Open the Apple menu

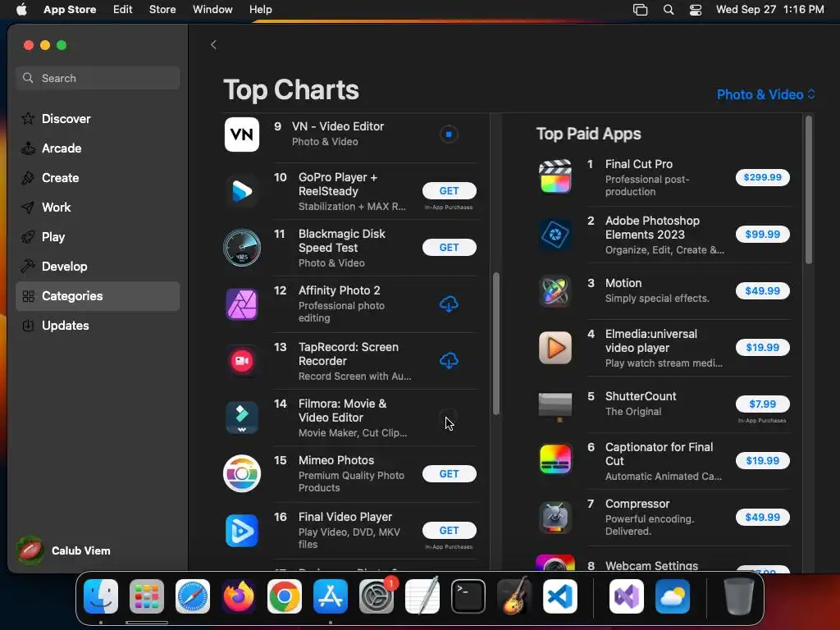tap(21, 10)
